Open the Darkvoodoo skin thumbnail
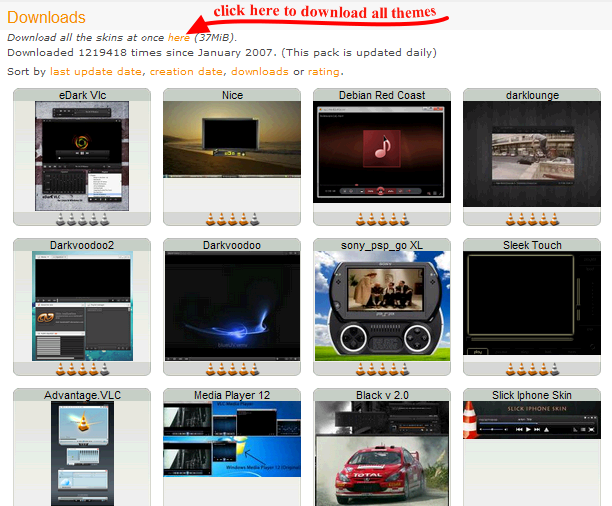Screen dimensions: 612x506 click(x=232, y=306)
